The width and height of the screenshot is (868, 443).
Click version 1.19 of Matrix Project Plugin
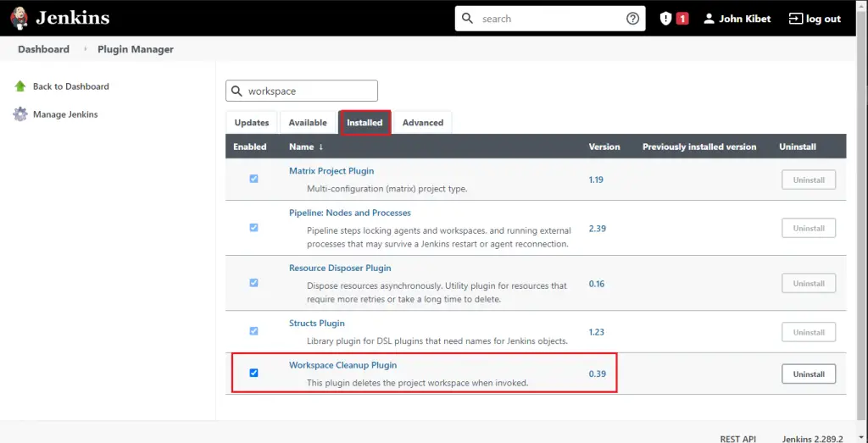tap(596, 180)
